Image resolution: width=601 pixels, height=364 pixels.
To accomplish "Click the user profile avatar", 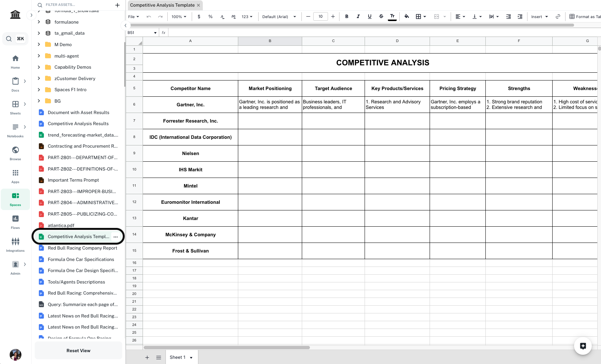I will 15,355.
